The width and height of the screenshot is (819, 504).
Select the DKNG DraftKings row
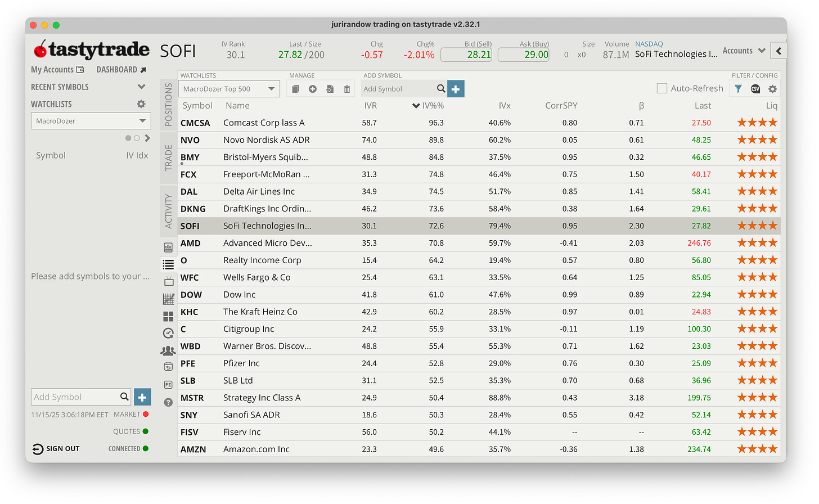point(479,209)
